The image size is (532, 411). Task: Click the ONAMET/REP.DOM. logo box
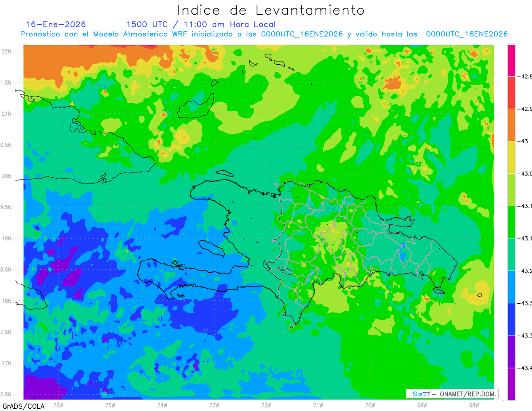point(452,394)
